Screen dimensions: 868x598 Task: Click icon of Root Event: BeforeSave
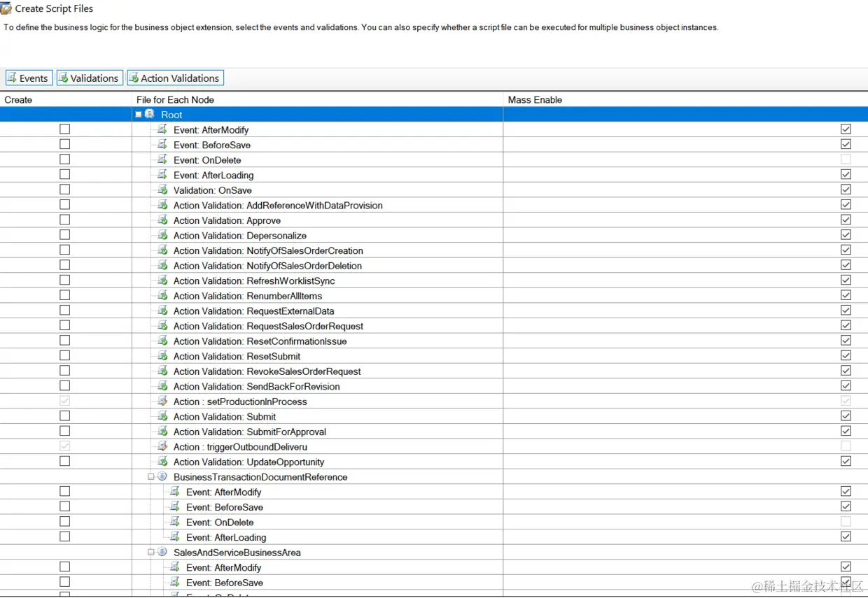162,145
